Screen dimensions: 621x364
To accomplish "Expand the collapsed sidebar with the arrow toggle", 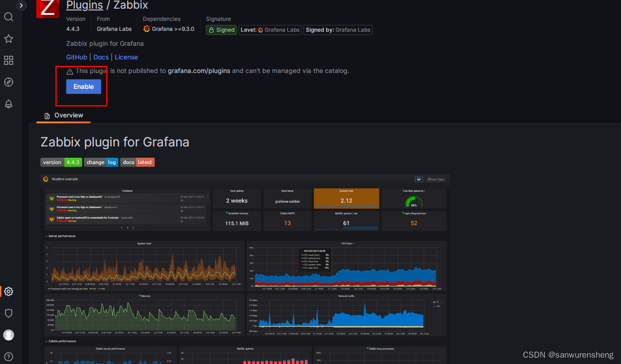I will point(21,5).
